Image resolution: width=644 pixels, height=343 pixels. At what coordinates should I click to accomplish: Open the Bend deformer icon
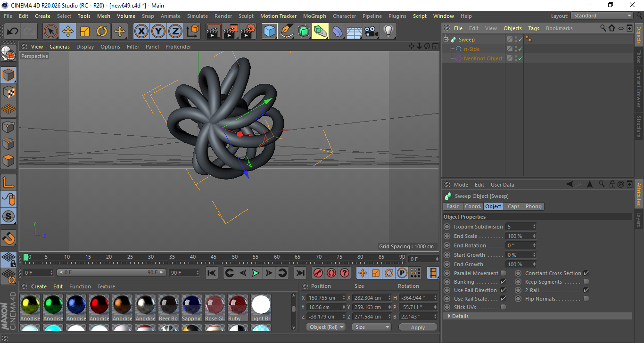click(337, 32)
